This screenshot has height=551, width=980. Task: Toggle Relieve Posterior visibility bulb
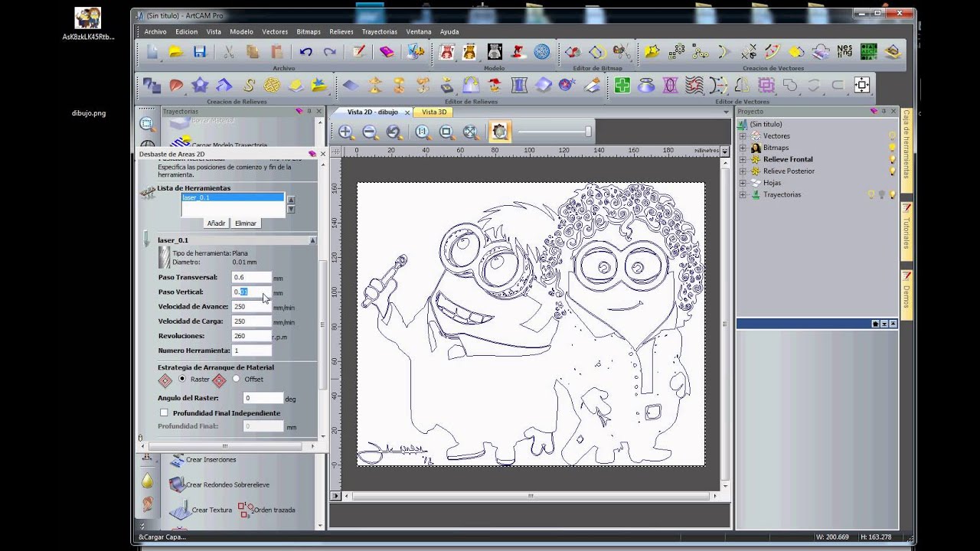[892, 171]
